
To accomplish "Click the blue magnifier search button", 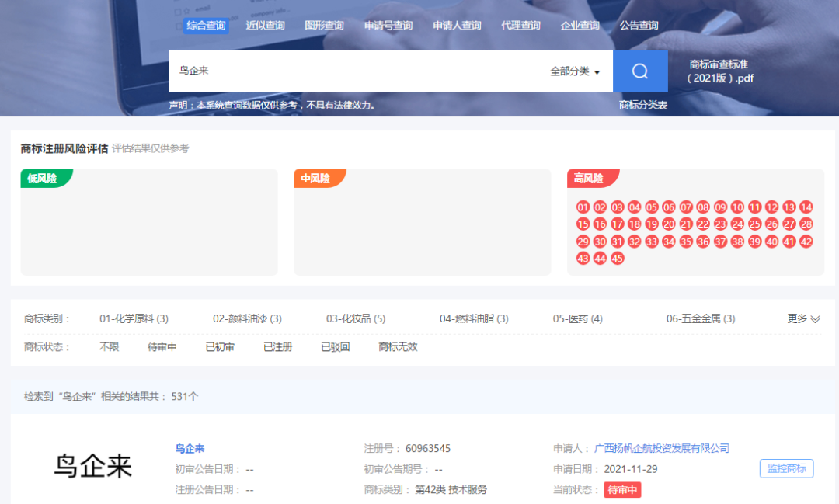I will (640, 71).
